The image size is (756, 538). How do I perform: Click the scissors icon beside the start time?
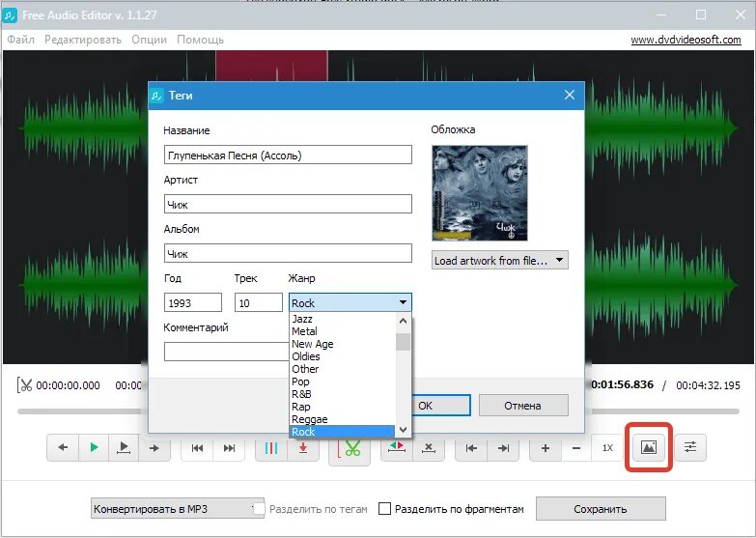tap(24, 385)
